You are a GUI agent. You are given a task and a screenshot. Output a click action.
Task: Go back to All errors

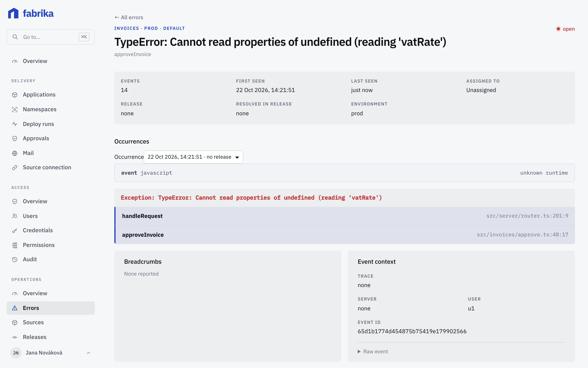click(129, 17)
